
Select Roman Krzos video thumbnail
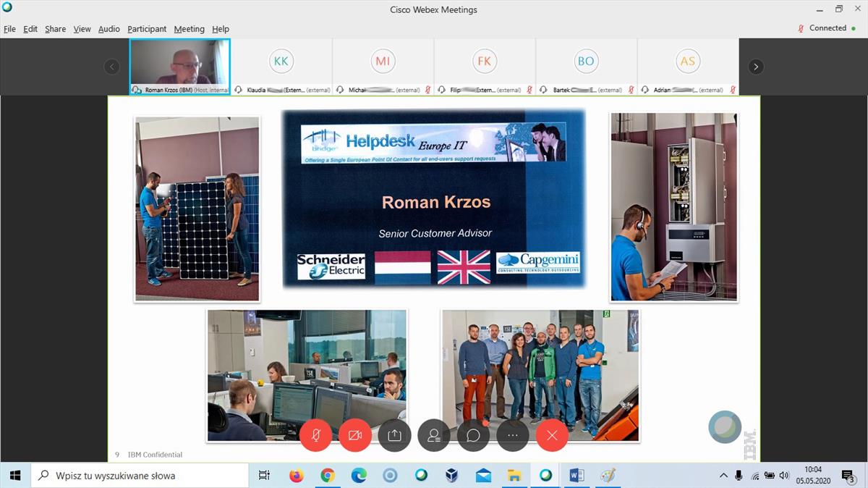(180, 67)
